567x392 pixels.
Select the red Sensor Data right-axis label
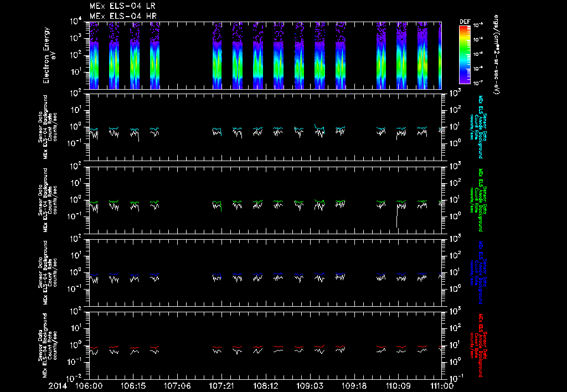pos(478,345)
